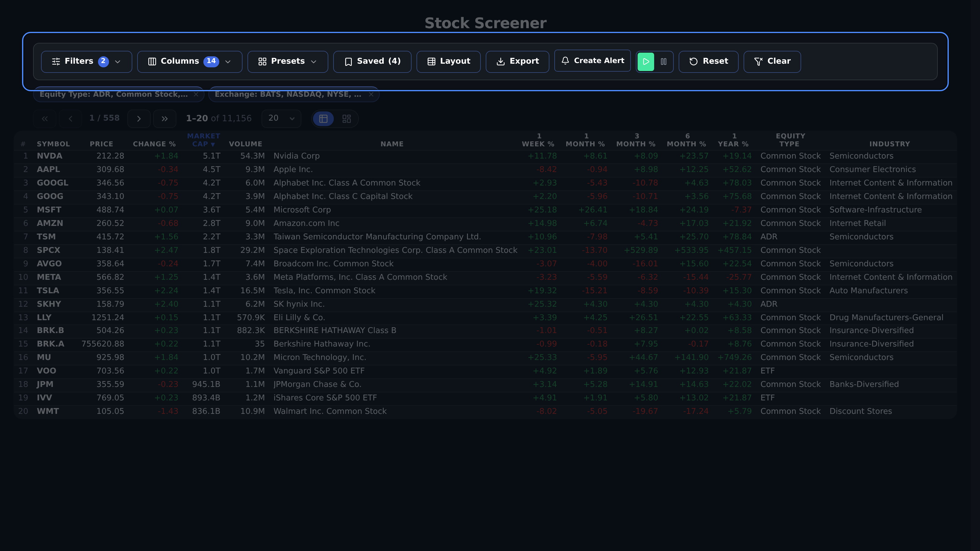Sort by Price column header
Screen dimensions: 980x551
click(x=101, y=144)
